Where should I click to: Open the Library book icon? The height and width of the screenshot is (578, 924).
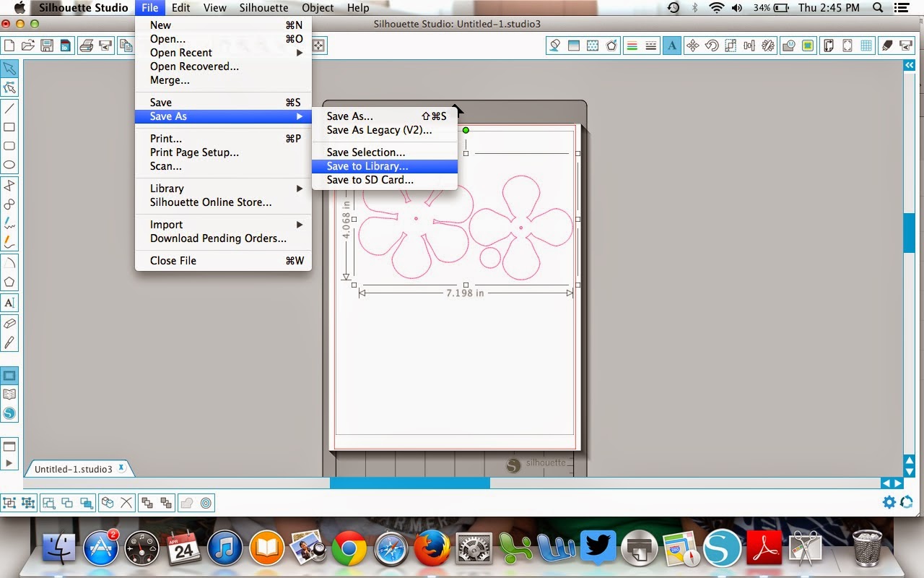tap(9, 394)
